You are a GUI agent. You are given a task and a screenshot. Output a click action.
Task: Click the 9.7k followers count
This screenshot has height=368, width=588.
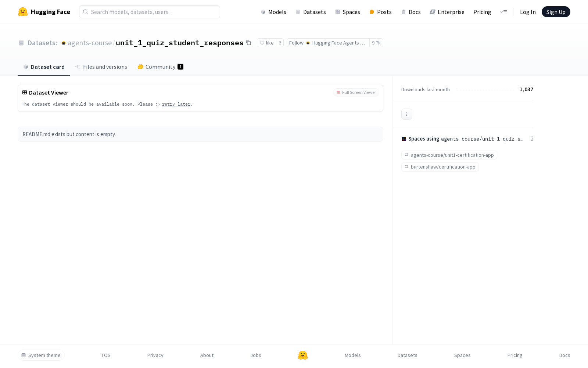click(x=376, y=43)
